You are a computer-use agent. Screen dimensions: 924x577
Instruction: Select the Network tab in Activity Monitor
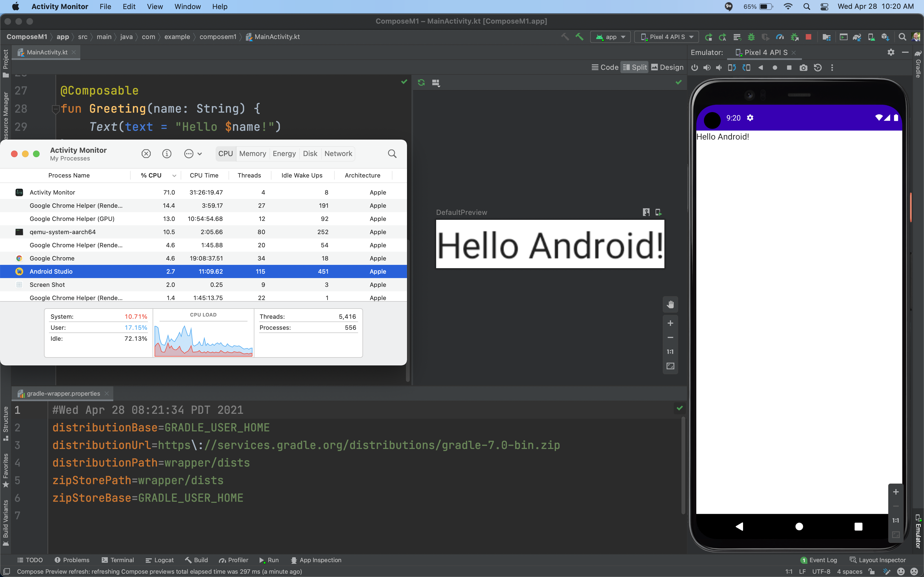[339, 154]
